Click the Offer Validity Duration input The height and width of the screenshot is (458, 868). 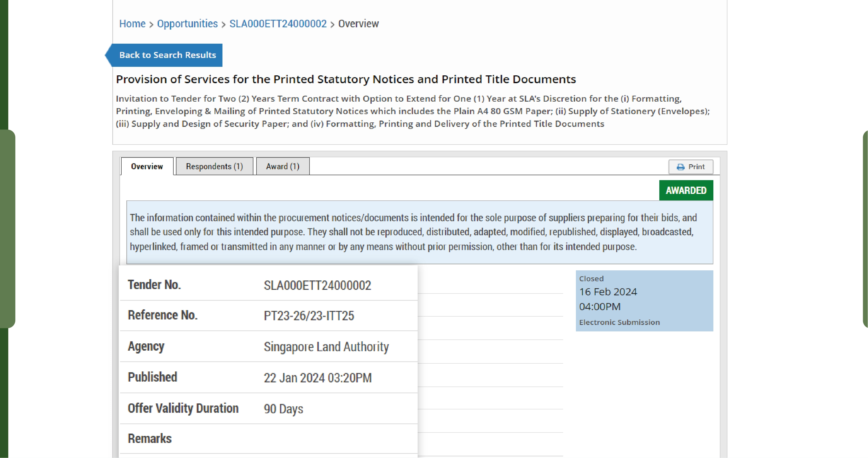(x=282, y=409)
